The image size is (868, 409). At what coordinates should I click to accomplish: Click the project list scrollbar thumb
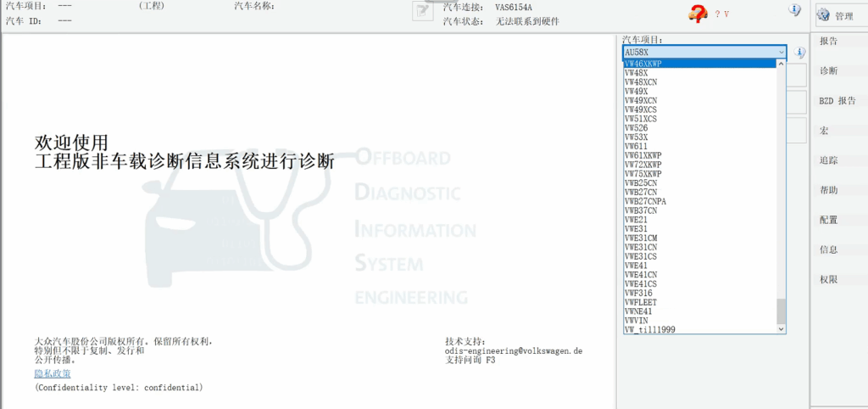pyautogui.click(x=781, y=311)
